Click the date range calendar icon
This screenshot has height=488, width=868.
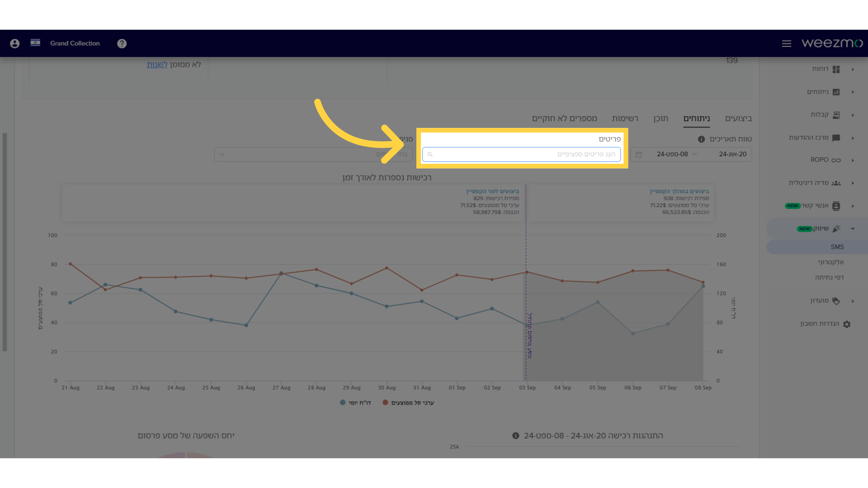tap(639, 155)
